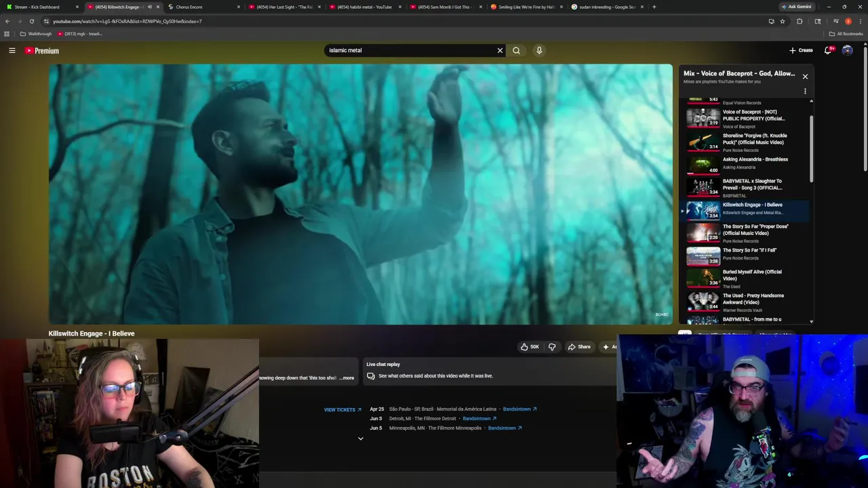Reload the page with refresh button

tap(32, 21)
